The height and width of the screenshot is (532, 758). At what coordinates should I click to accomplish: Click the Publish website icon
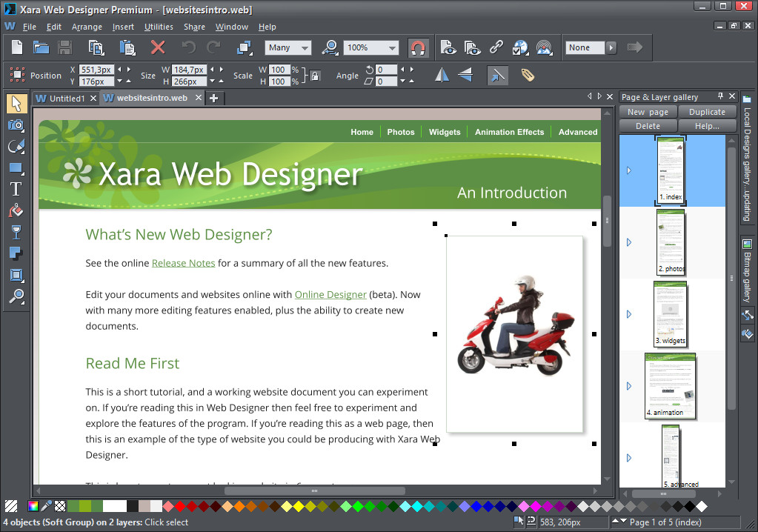click(x=545, y=47)
